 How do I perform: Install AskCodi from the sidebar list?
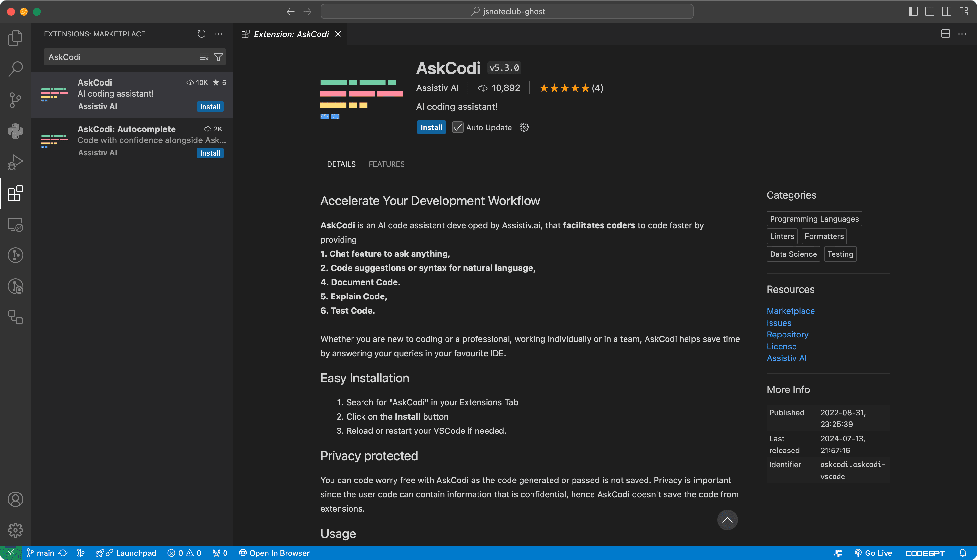(x=210, y=107)
